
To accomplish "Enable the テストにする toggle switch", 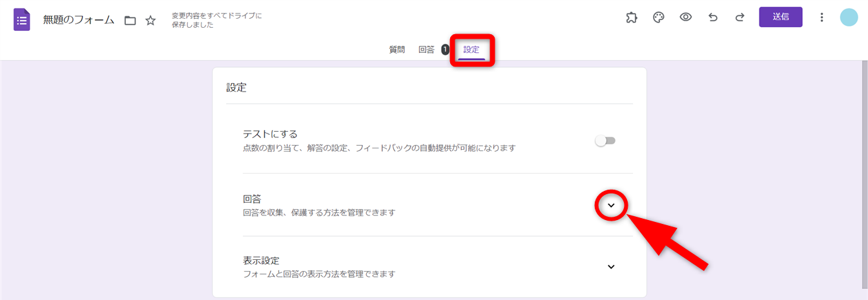I will point(605,141).
